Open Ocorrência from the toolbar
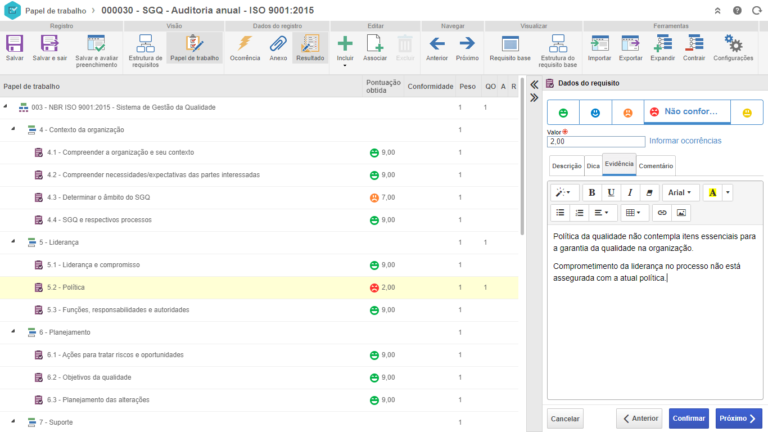The height and width of the screenshot is (432, 768). pyautogui.click(x=244, y=48)
